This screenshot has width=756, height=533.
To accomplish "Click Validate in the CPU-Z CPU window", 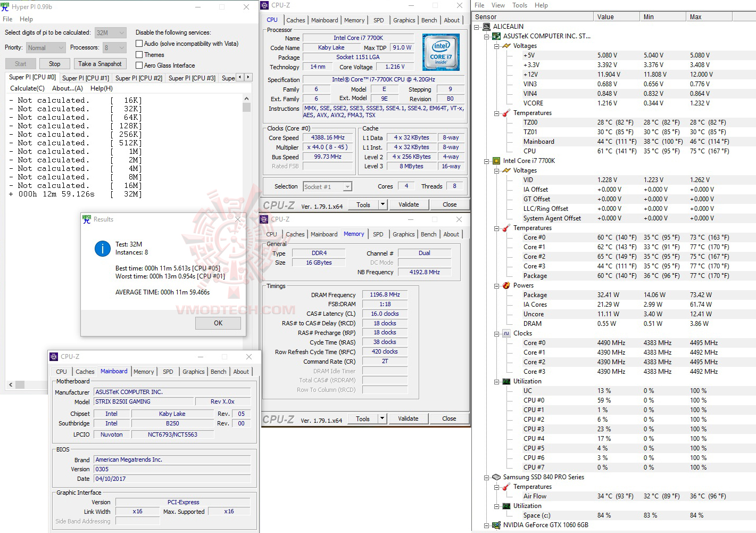I will pyautogui.click(x=409, y=204).
